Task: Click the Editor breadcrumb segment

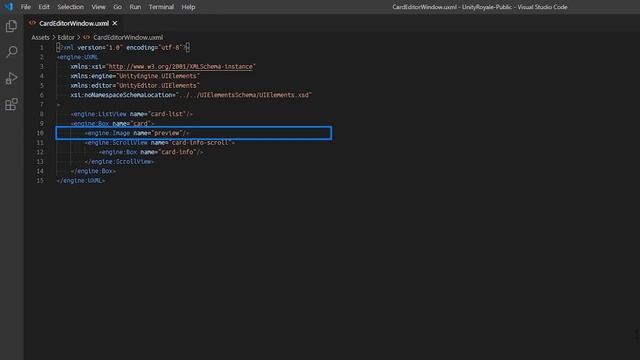Action: coord(66,37)
